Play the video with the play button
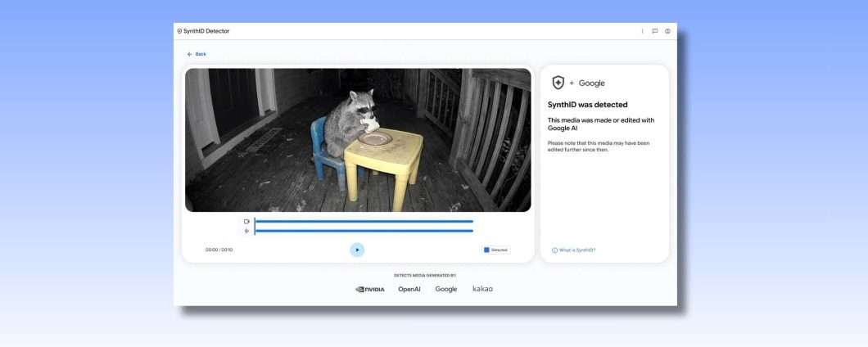Image resolution: width=868 pixels, height=347 pixels. coord(357,250)
